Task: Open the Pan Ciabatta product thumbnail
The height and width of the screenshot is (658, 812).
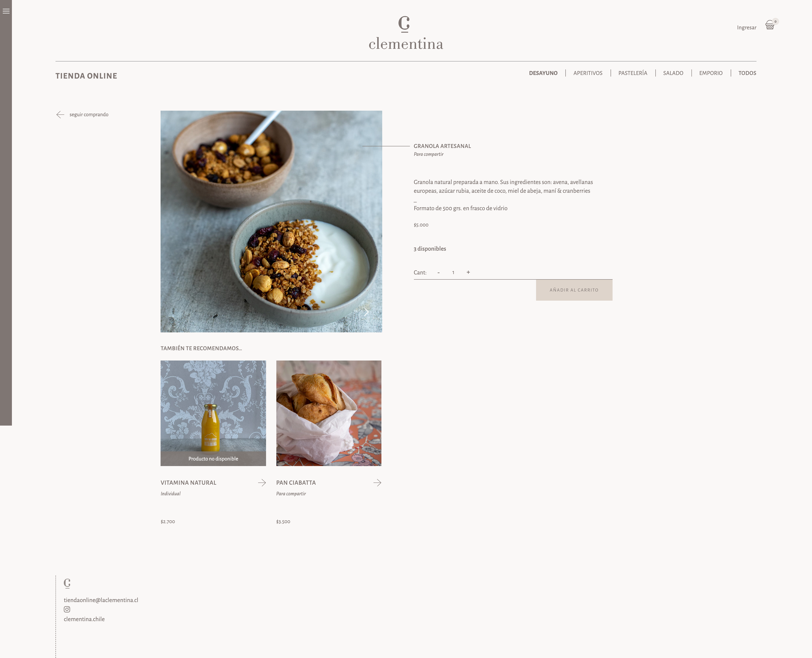Action: click(x=329, y=413)
